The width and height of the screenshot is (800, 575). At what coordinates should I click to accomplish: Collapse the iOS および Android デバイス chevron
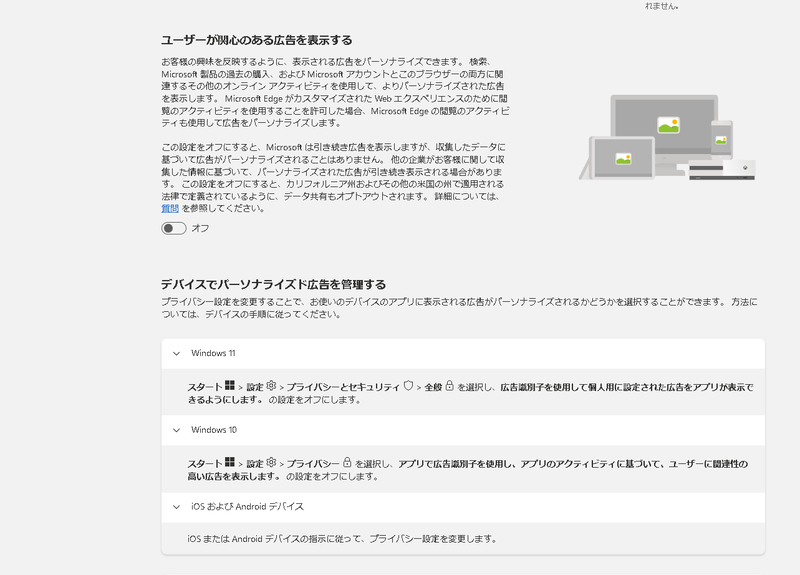[177, 507]
